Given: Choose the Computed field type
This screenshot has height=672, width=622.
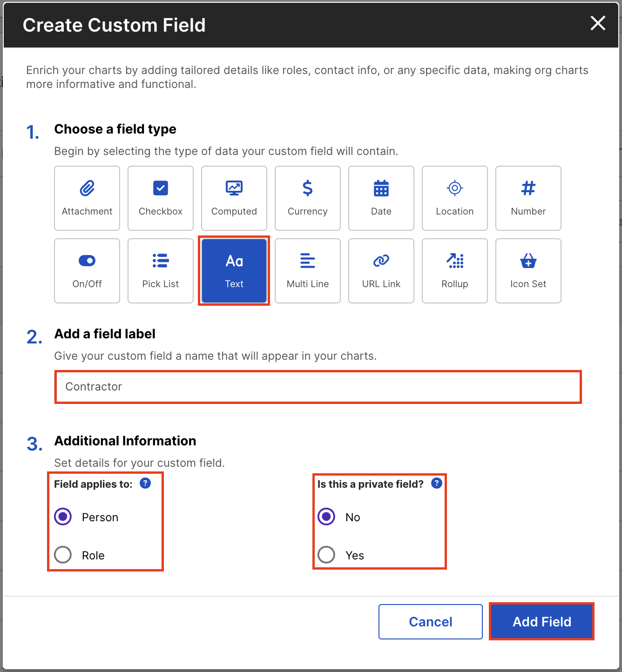Looking at the screenshot, I should pos(234,198).
